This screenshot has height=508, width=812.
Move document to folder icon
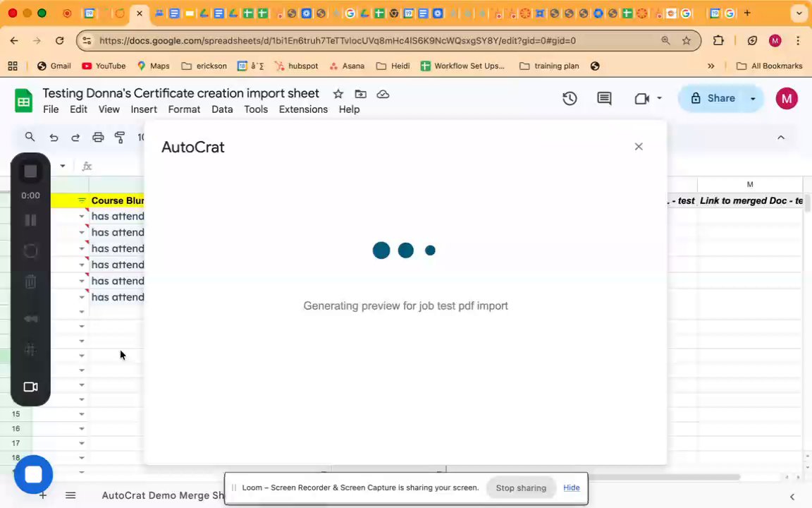click(x=360, y=94)
